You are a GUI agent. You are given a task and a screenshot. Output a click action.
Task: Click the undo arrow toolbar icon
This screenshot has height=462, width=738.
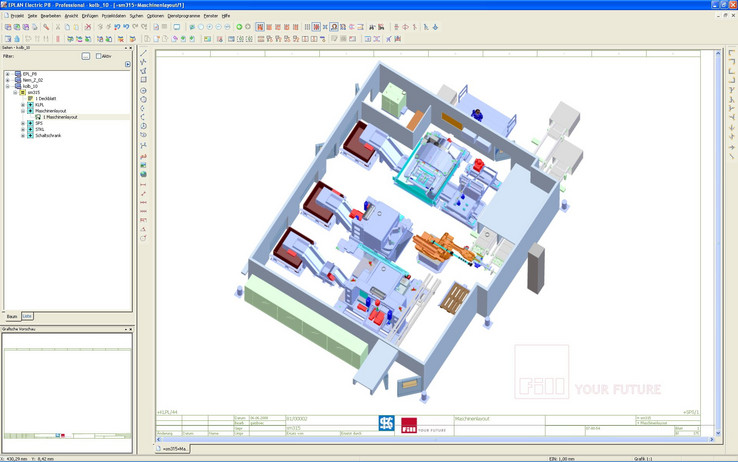117,27
